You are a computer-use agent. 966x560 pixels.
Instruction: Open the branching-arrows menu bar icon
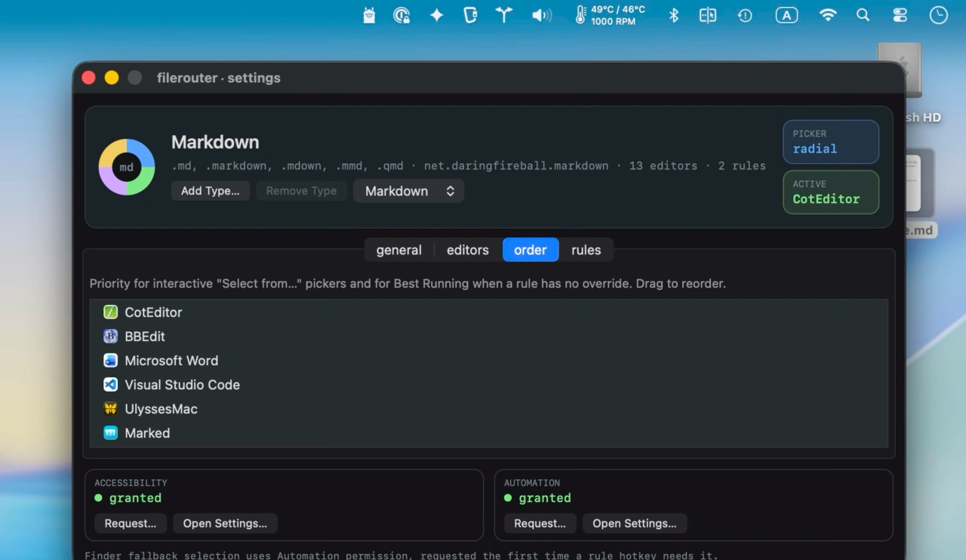click(504, 15)
